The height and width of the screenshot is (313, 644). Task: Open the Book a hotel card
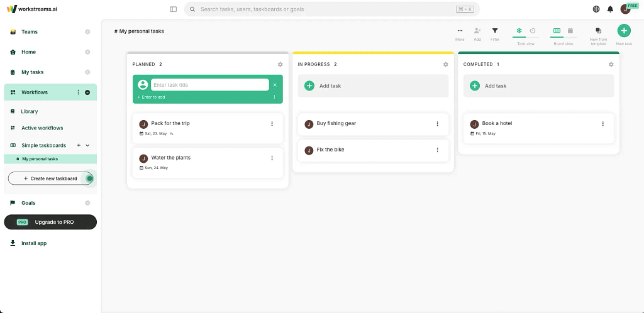point(538,128)
